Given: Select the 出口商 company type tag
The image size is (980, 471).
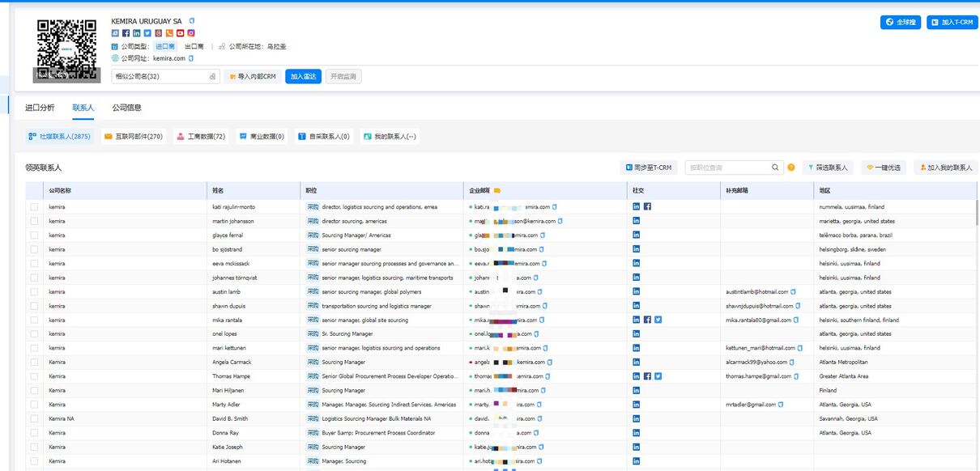Looking at the screenshot, I should coord(194,47).
